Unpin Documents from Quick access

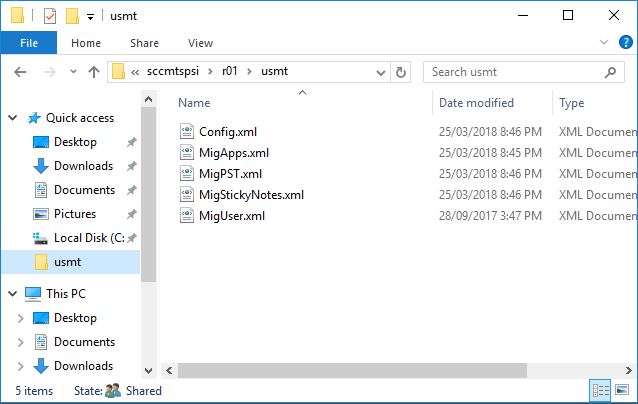[x=132, y=190]
